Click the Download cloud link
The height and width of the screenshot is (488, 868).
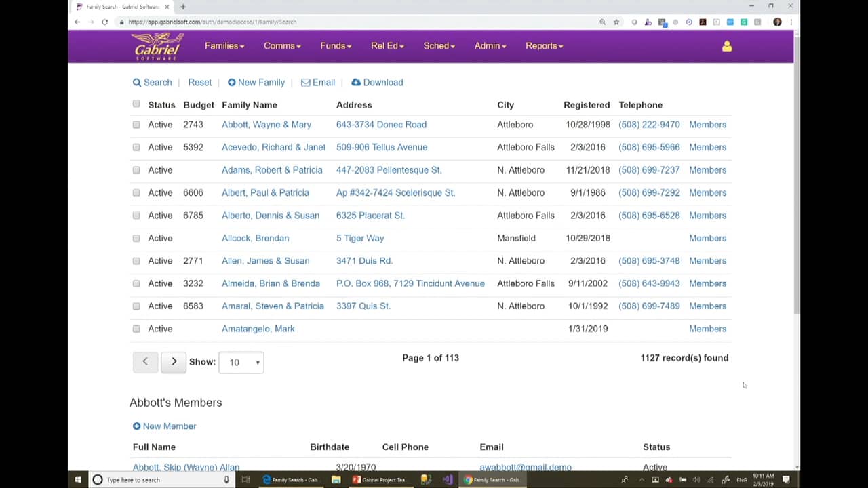pos(377,82)
